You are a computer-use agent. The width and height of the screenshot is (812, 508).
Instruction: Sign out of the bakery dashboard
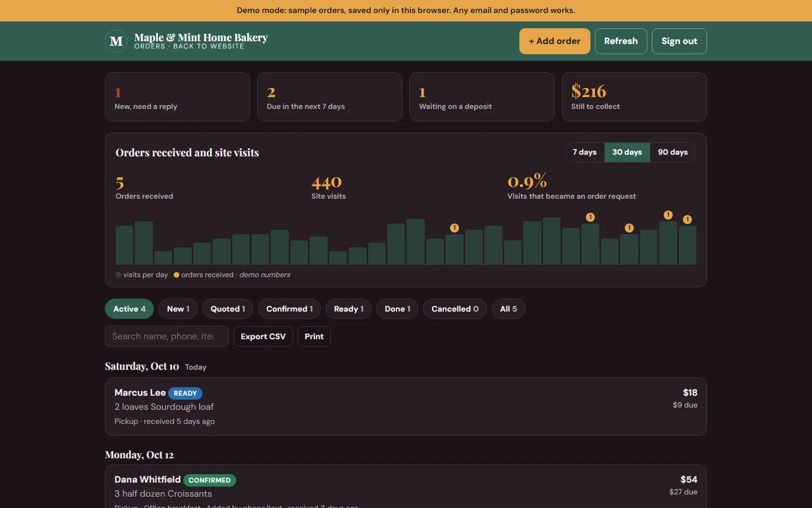(679, 41)
